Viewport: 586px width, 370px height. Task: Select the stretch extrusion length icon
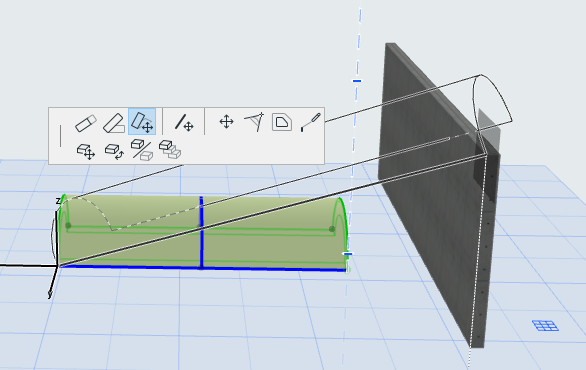pyautogui.click(x=86, y=123)
